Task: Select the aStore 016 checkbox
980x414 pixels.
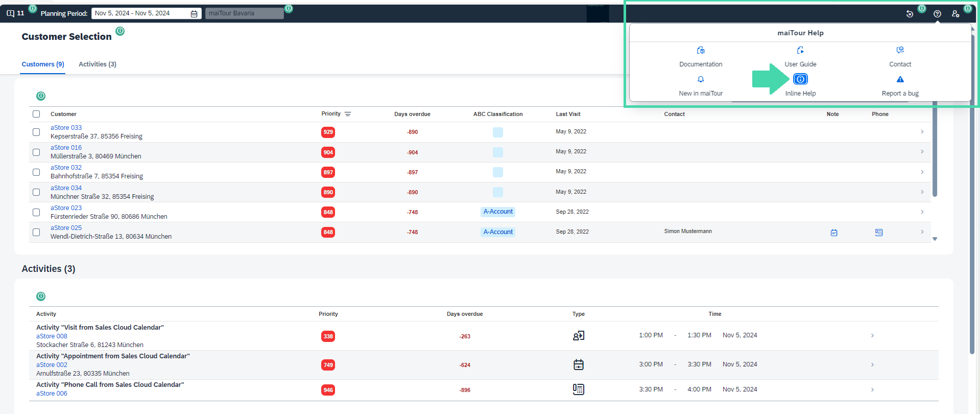Action: pyautogui.click(x=36, y=152)
